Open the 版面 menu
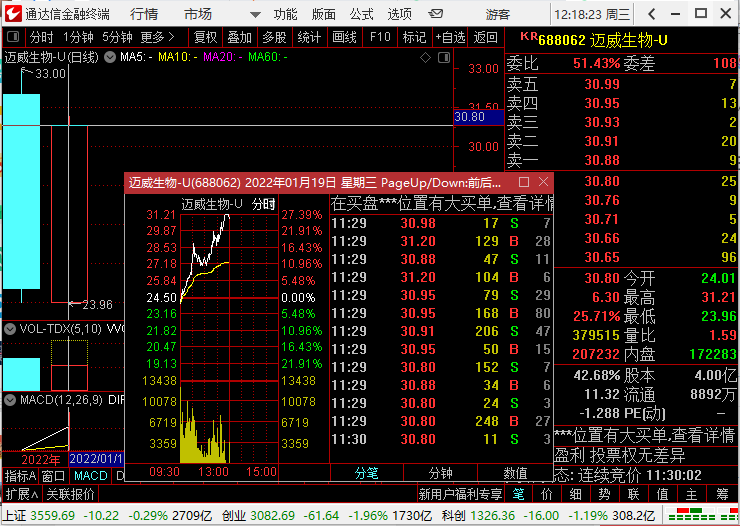740x526 pixels. pyautogui.click(x=323, y=14)
